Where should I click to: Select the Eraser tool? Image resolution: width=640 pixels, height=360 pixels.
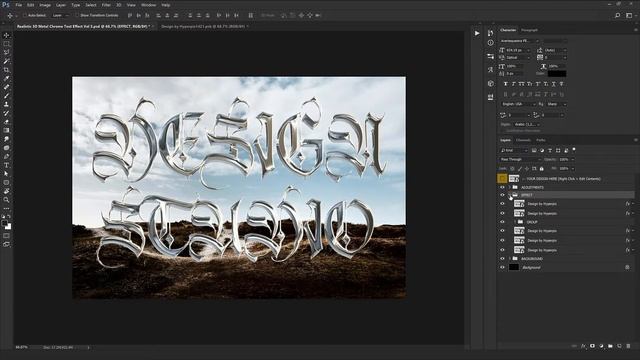coord(7,122)
